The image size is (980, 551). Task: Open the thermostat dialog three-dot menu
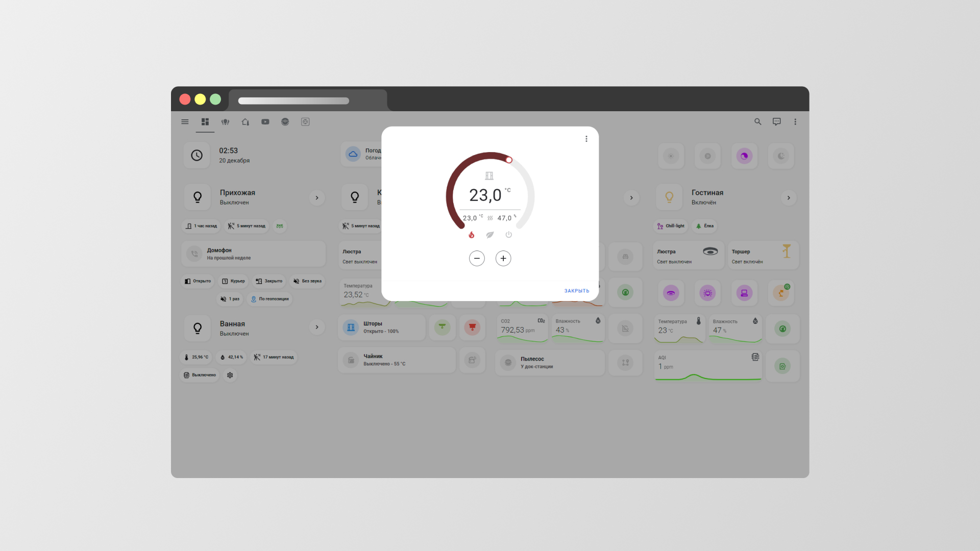(586, 139)
